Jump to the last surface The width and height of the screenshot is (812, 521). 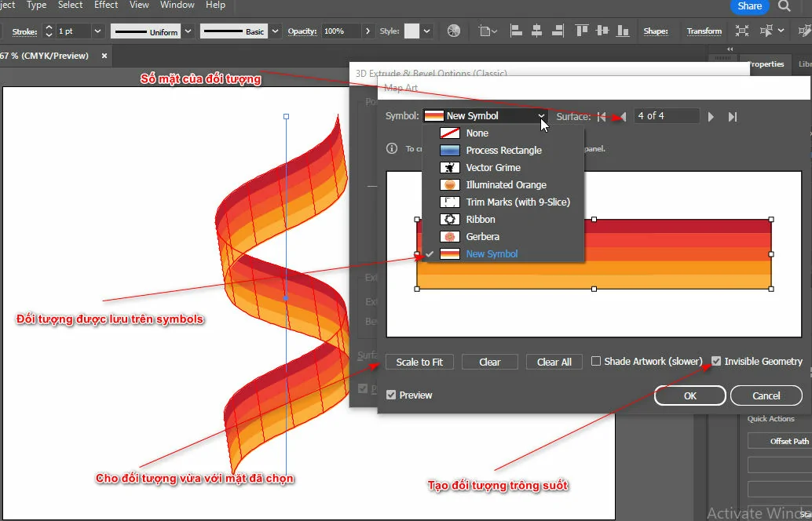click(732, 116)
